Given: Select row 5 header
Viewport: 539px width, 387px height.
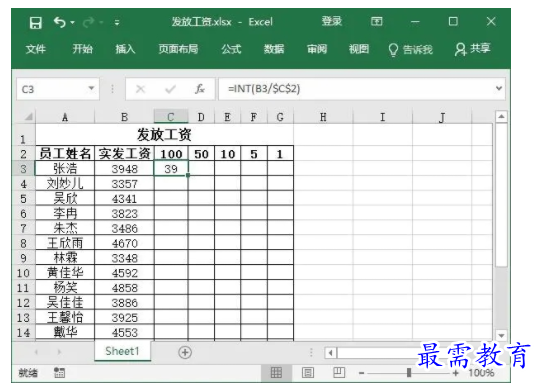Looking at the screenshot, I should point(23,199).
